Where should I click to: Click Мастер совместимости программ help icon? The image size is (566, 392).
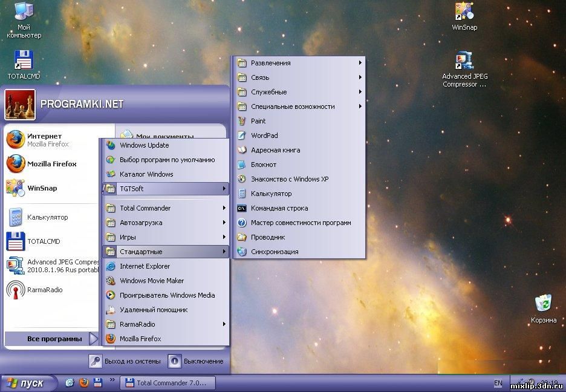[x=241, y=223]
